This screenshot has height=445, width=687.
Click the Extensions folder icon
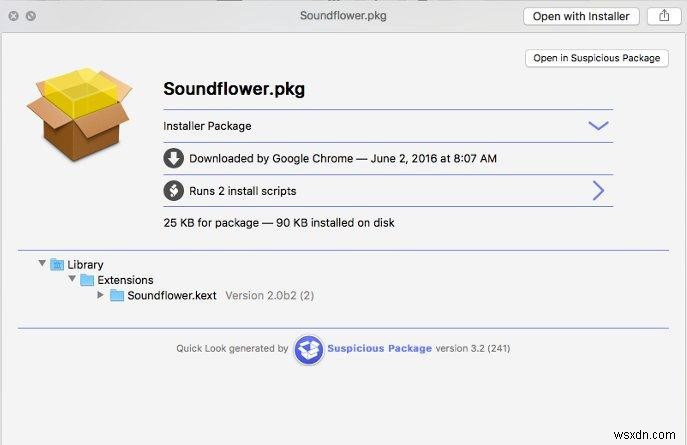coord(87,280)
